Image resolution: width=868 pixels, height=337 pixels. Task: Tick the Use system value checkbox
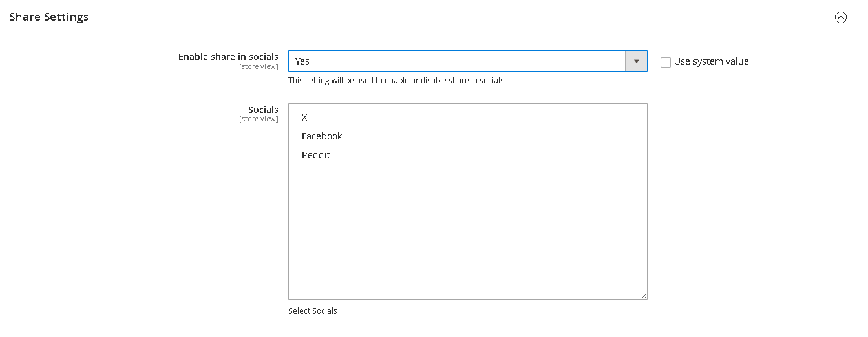click(x=666, y=63)
